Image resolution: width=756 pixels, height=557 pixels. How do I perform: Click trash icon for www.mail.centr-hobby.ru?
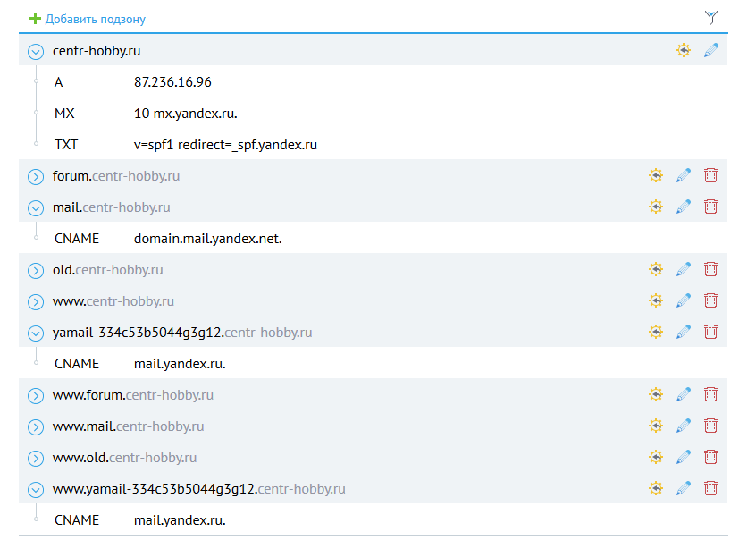(711, 426)
